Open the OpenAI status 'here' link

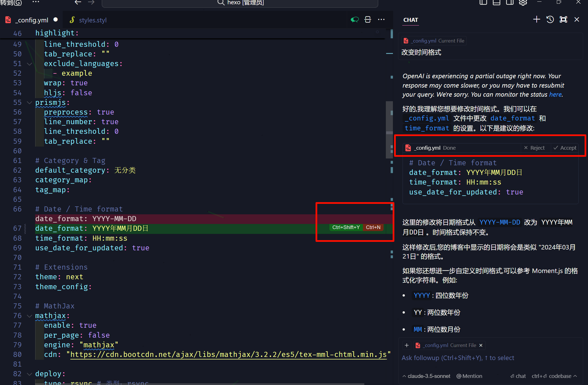coord(555,94)
